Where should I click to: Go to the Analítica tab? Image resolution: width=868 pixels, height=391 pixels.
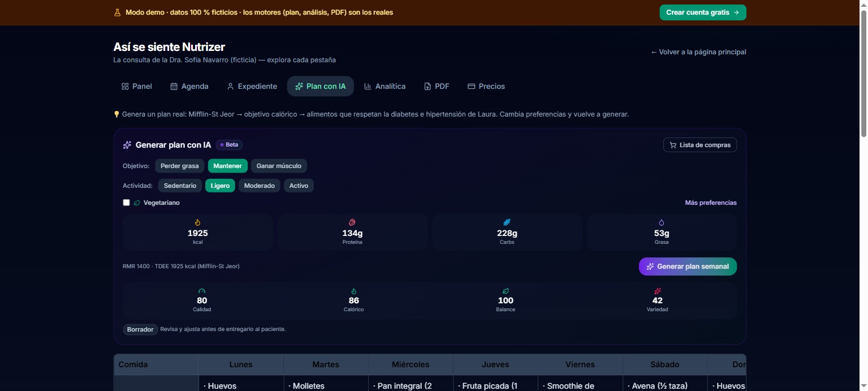tap(385, 87)
